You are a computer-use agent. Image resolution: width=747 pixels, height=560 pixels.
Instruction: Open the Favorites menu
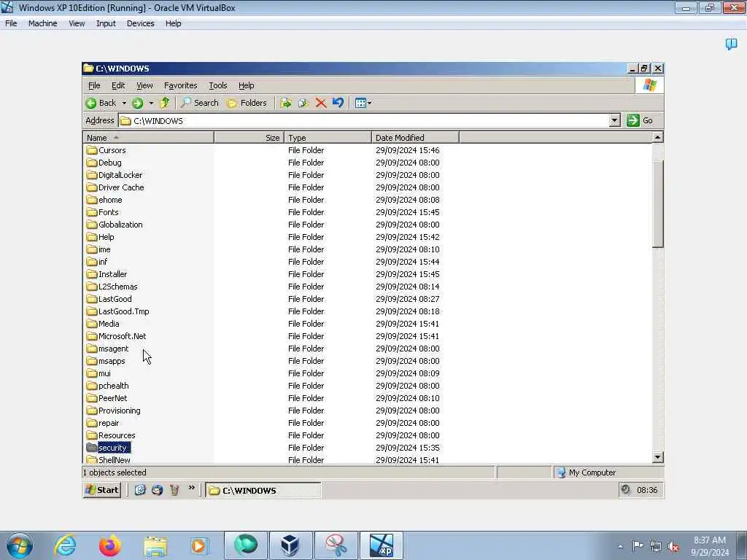pyautogui.click(x=181, y=86)
